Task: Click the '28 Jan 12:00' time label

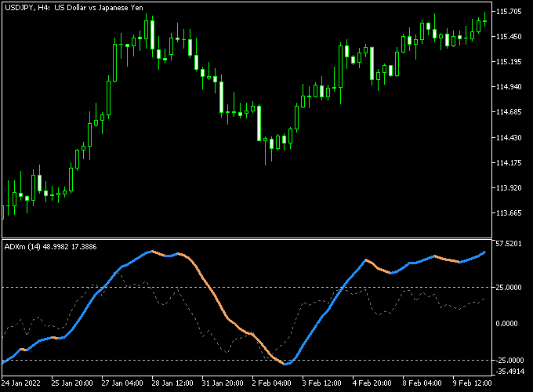Action: [172, 383]
